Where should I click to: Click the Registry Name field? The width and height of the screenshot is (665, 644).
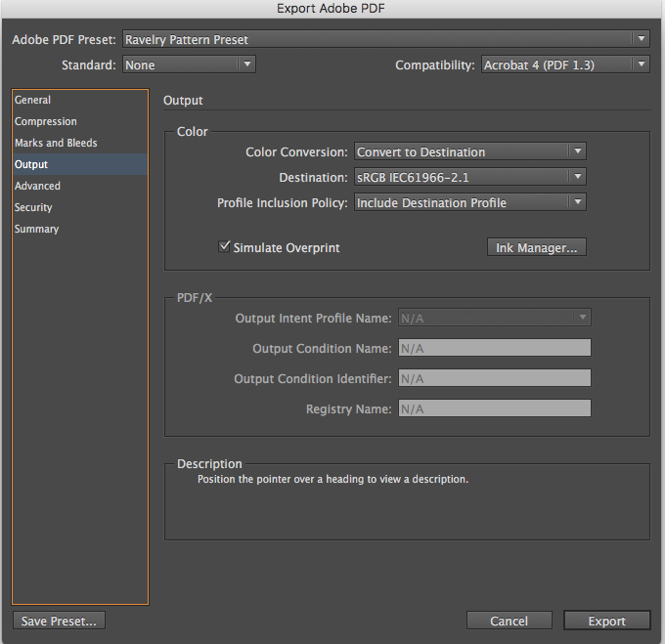pyautogui.click(x=495, y=408)
